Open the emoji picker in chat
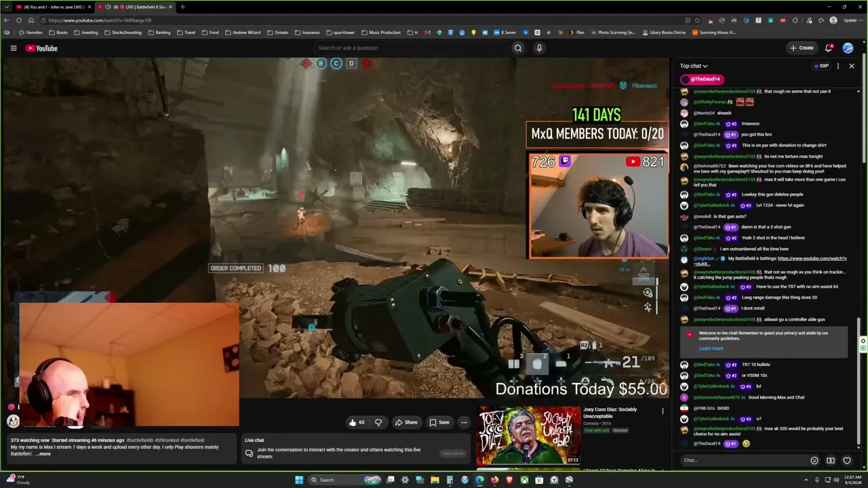868x488 pixels. (814, 460)
